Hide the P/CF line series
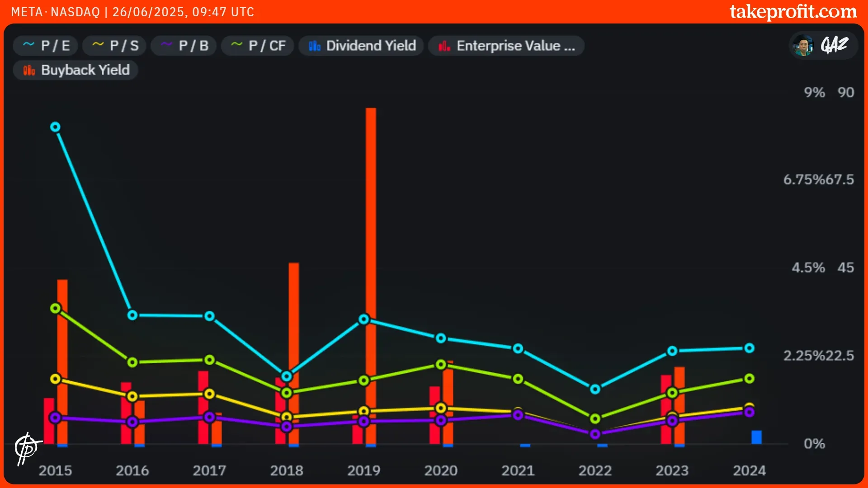The height and width of the screenshot is (488, 868). pos(258,46)
